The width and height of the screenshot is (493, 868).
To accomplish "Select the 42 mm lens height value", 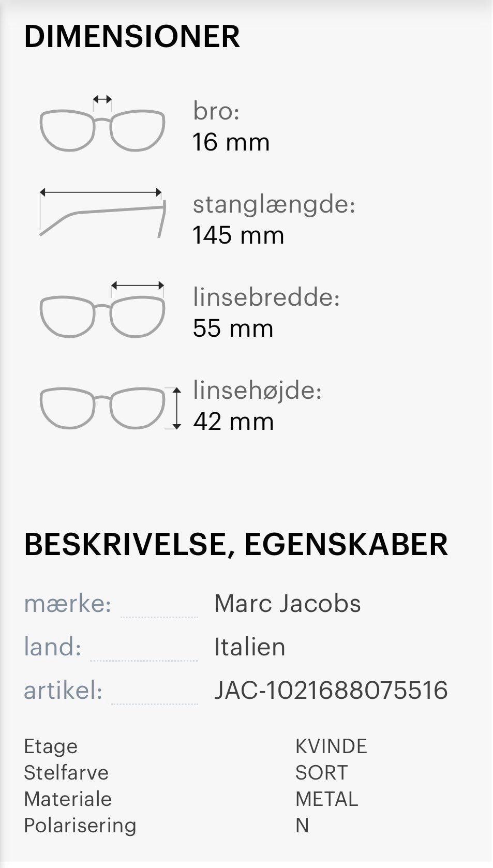I will click(x=233, y=422).
